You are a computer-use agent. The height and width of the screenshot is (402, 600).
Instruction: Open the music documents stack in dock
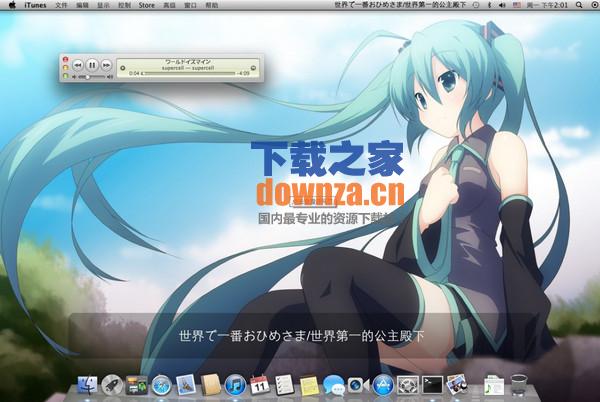(x=494, y=385)
